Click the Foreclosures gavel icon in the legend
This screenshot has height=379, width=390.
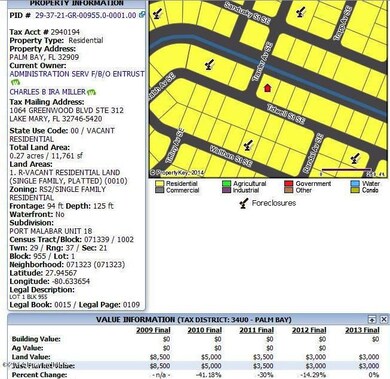click(244, 203)
